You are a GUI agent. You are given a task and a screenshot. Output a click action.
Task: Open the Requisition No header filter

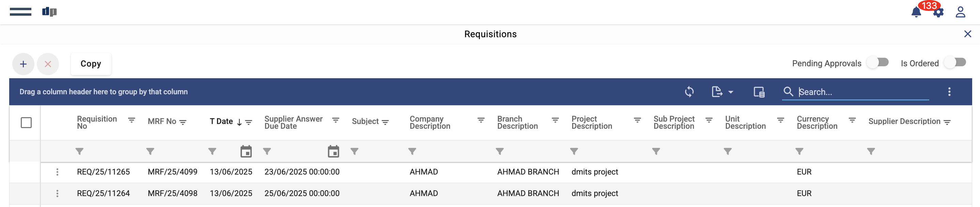[x=132, y=120]
